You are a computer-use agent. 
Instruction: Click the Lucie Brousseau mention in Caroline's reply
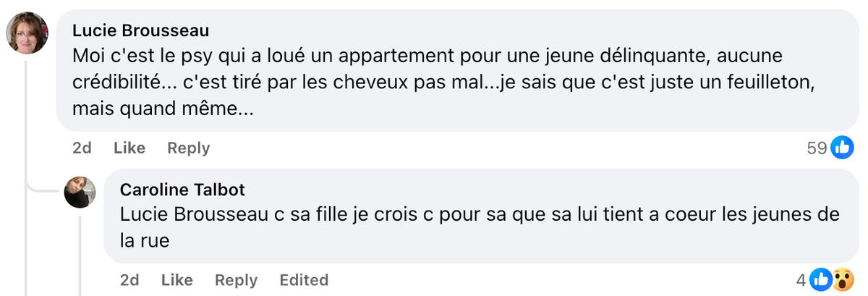(191, 215)
